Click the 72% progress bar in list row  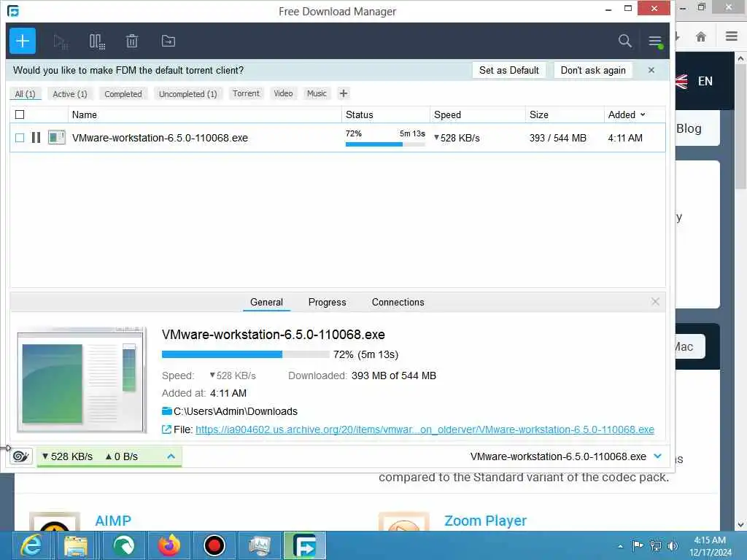(x=385, y=144)
